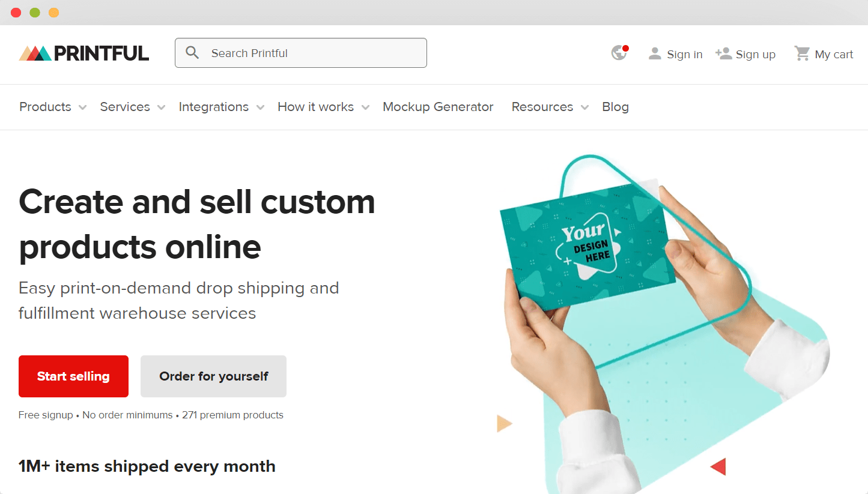
Task: Click the Sign up add-person icon
Action: click(x=724, y=54)
